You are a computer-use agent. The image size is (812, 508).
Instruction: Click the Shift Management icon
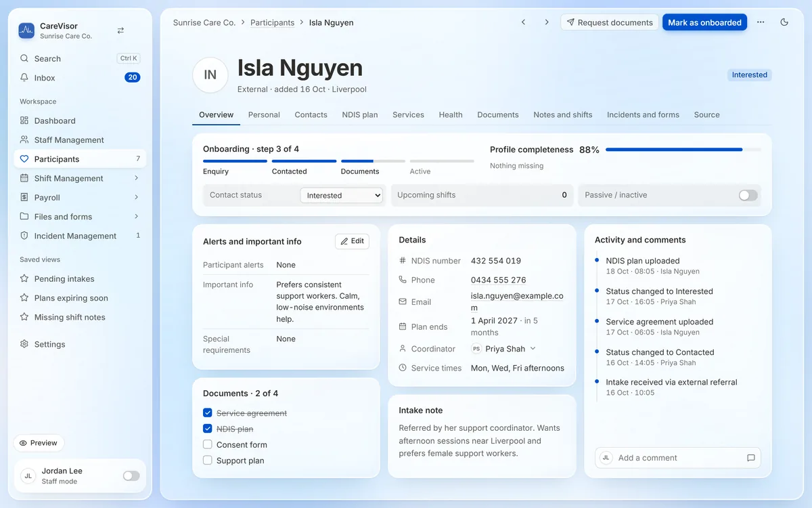24,178
